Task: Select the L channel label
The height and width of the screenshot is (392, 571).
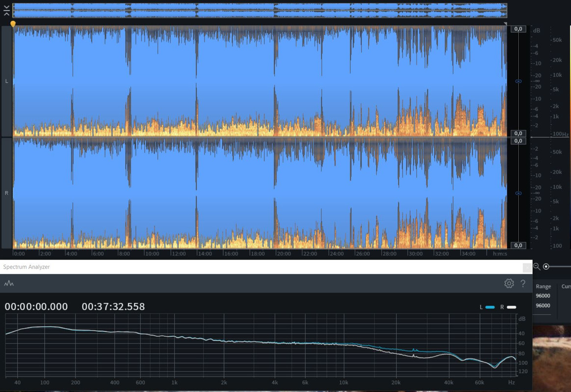Action: pyautogui.click(x=6, y=81)
